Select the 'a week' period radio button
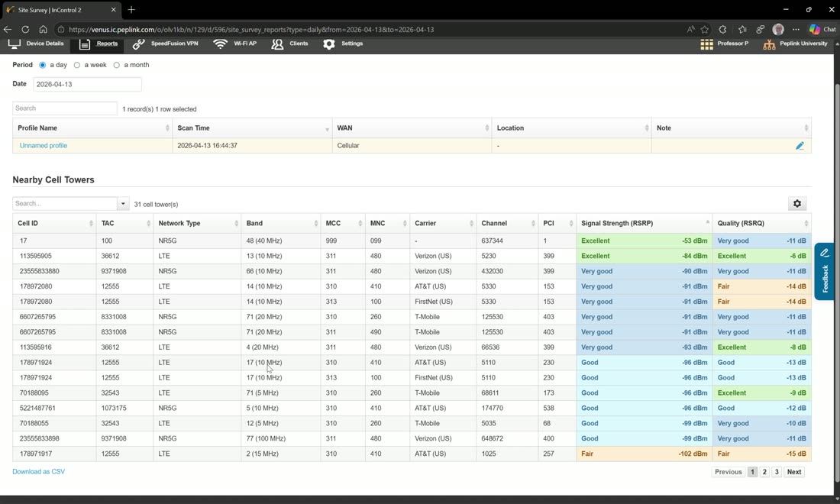 point(77,65)
